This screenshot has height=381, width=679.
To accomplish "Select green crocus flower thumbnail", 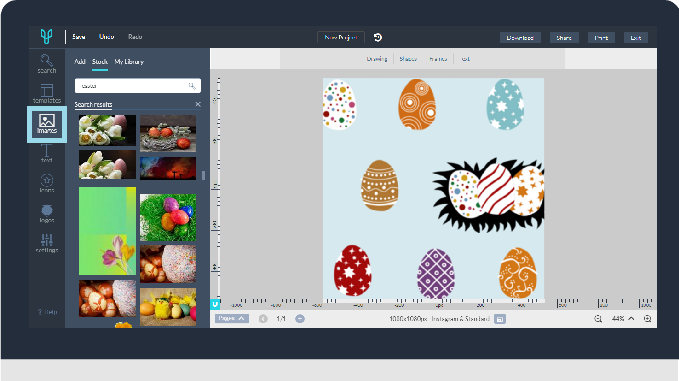I will pyautogui.click(x=107, y=231).
